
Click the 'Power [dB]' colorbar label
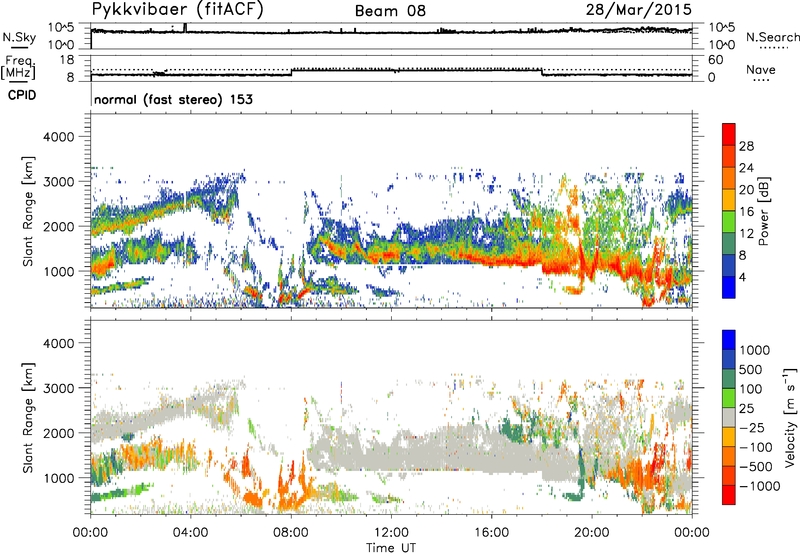tap(763, 211)
